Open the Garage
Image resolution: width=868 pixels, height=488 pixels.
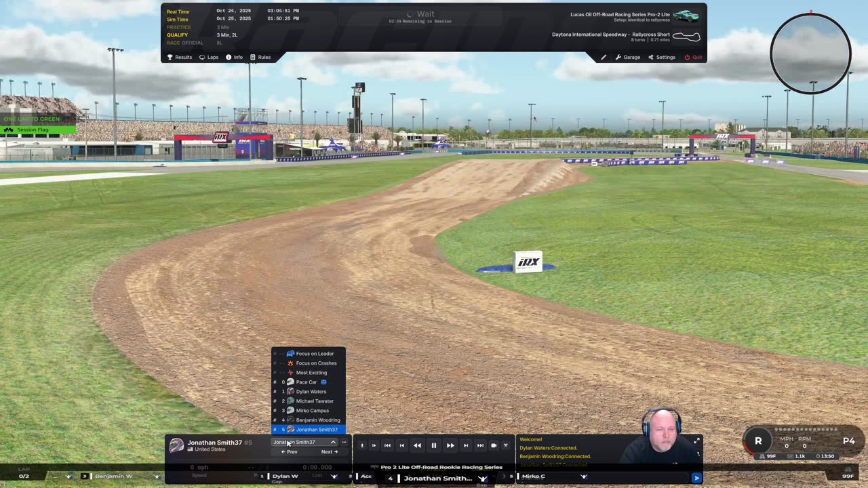click(628, 57)
